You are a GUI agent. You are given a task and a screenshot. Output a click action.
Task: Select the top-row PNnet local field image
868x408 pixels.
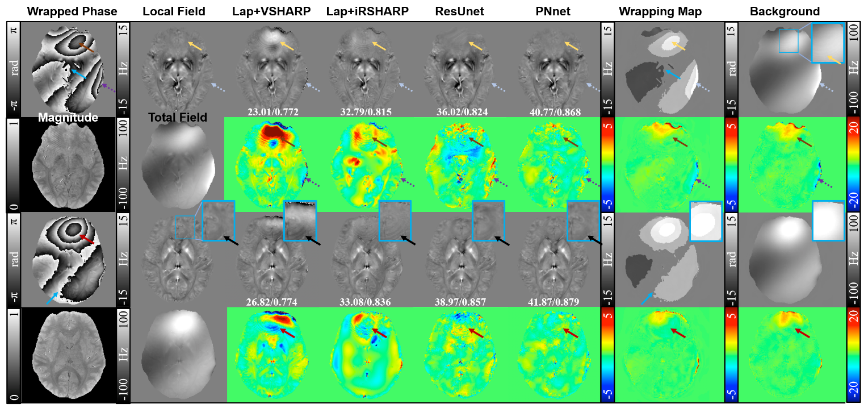[553, 68]
